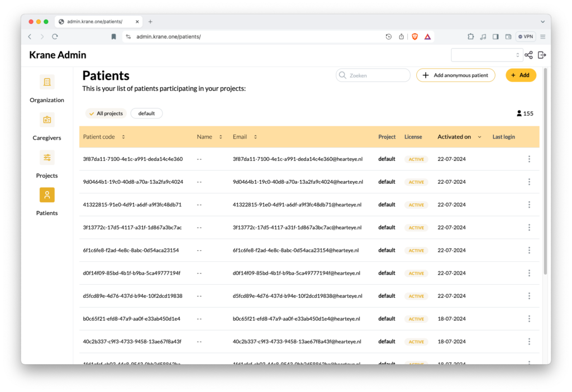
Task: Sort by Email column arrows
Action: click(255, 137)
